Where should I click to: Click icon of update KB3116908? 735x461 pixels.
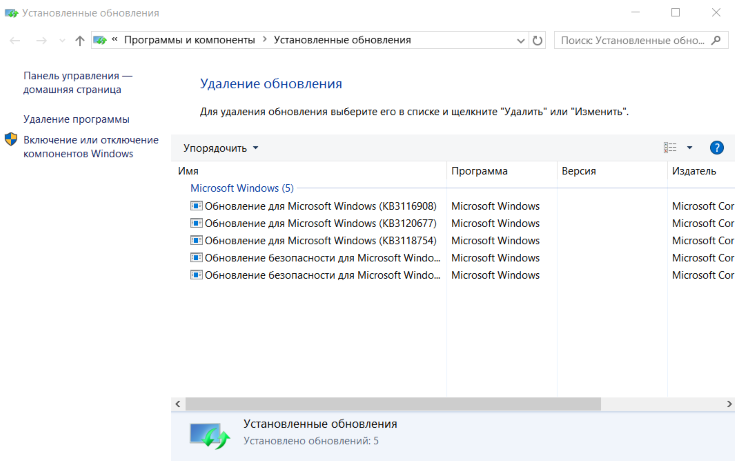[x=196, y=206]
